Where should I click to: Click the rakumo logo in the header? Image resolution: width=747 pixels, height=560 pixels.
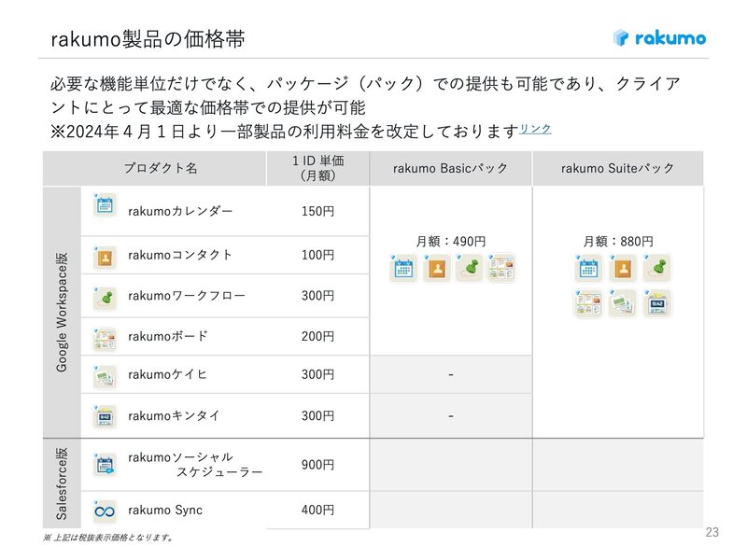tap(659, 37)
